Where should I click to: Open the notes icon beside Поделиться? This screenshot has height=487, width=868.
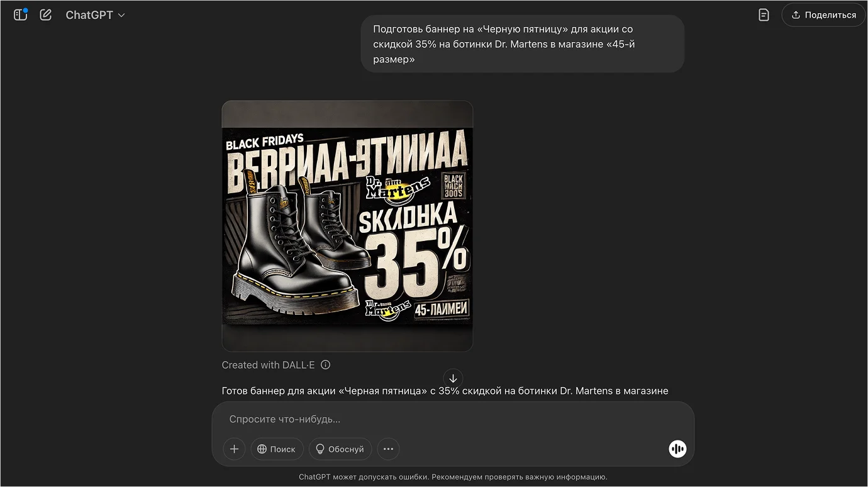(x=764, y=14)
